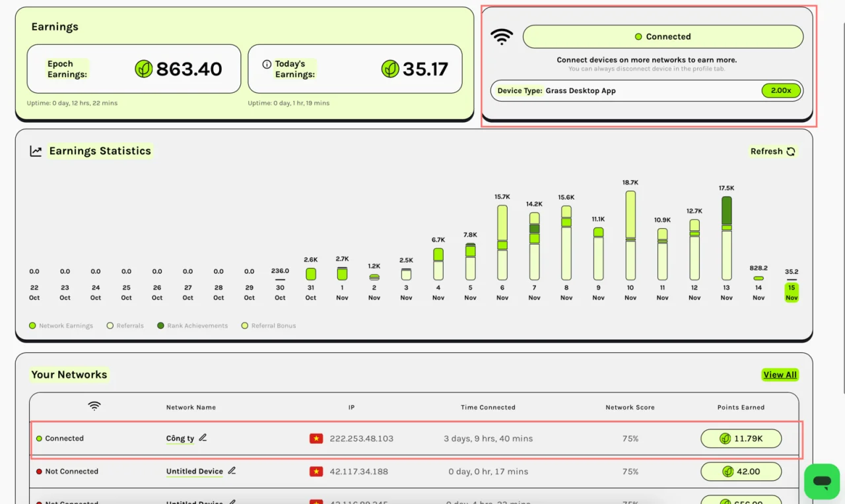Image resolution: width=845 pixels, height=504 pixels.
Task: Click the Công ty network name
Action: point(180,438)
